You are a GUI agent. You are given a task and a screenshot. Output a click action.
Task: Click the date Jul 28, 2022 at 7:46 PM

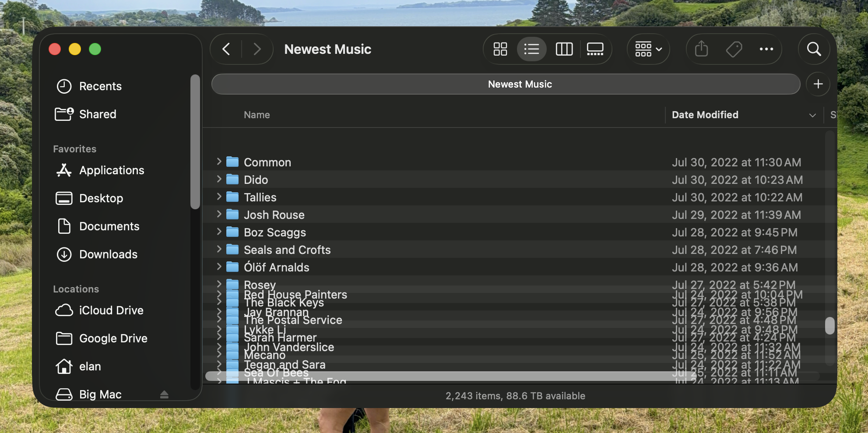click(734, 250)
